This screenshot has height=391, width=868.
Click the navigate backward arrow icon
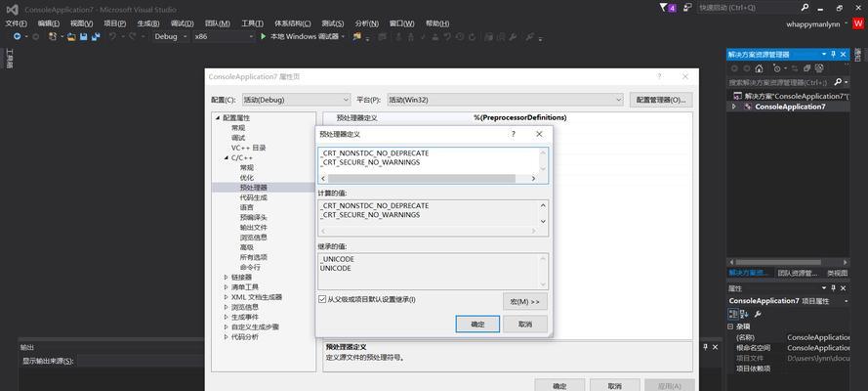coord(18,36)
